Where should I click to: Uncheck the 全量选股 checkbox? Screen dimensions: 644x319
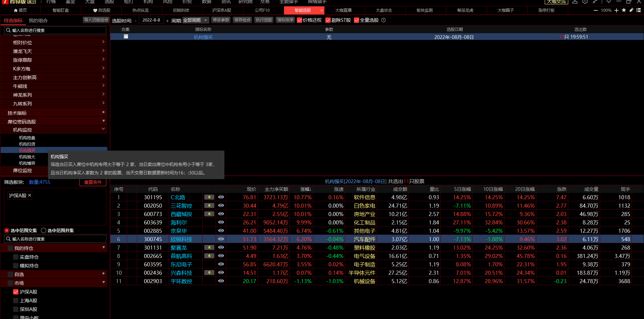pyautogui.click(x=357, y=20)
